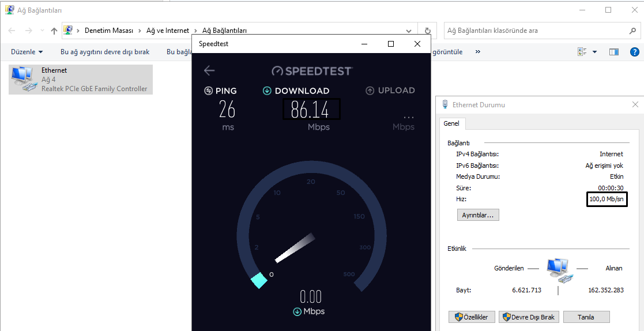Screen dimensions: 644x331
Task: Click Devre Dışı Bırak button
Action: pyautogui.click(x=529, y=317)
